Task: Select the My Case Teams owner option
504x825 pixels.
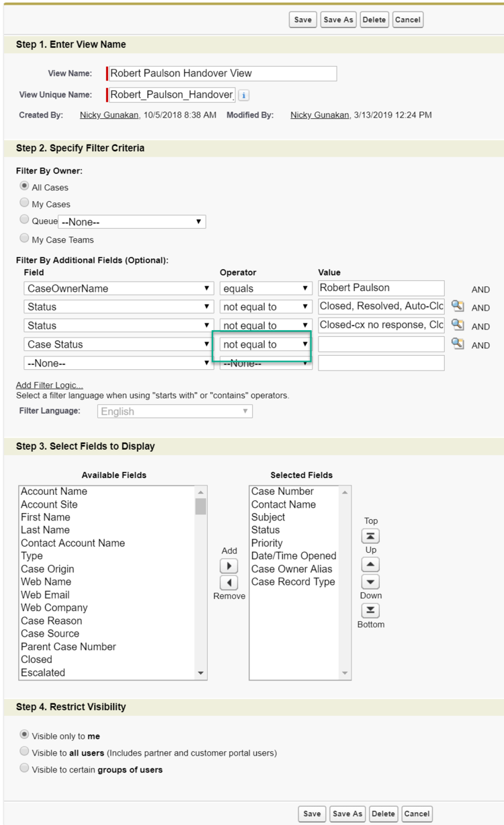Action: pos(25,239)
